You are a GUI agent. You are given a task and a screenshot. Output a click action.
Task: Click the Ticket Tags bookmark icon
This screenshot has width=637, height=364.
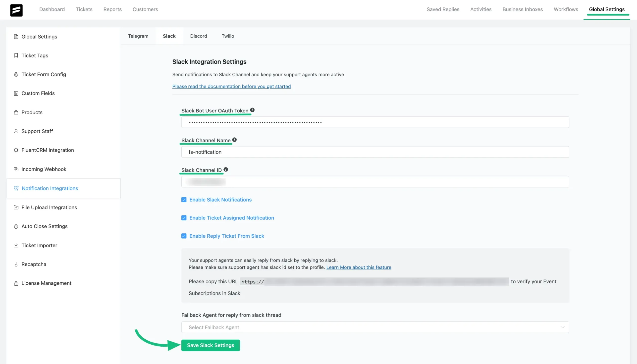[16, 55]
